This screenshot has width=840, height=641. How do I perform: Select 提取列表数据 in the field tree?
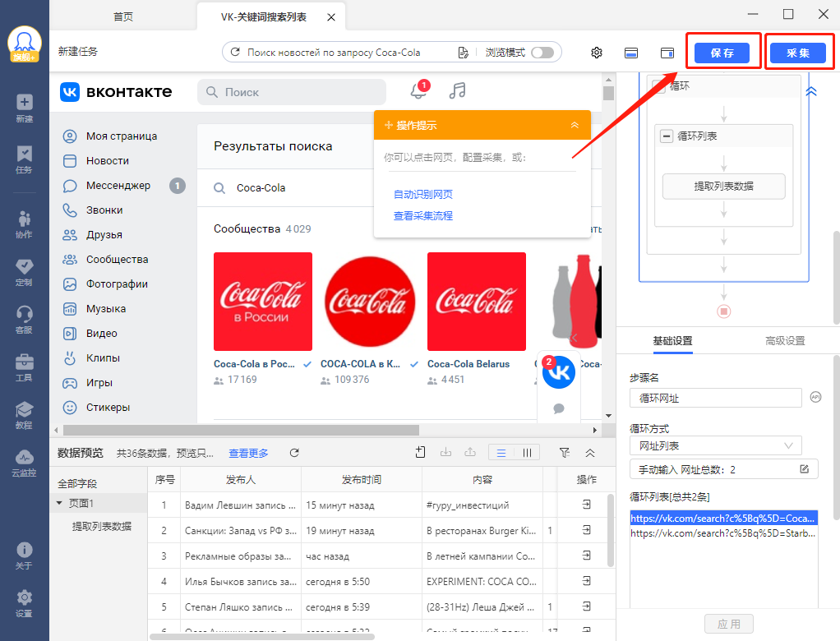pyautogui.click(x=102, y=527)
